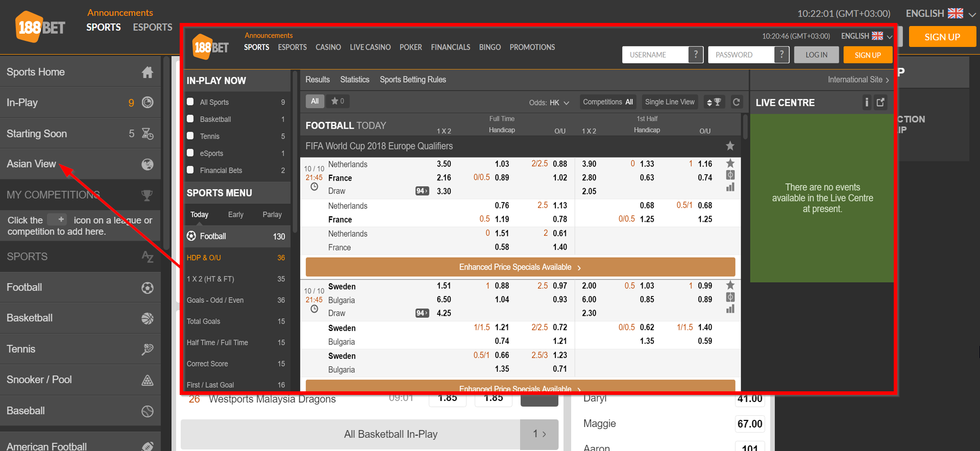Open CASINO in the top navigation
The image size is (980, 451).
point(328,47)
